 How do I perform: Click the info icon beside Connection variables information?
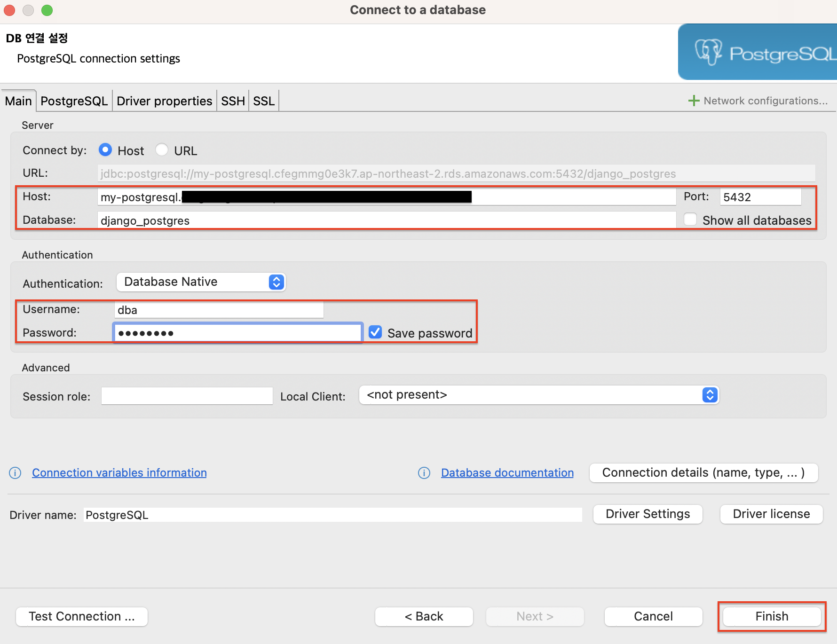tap(15, 473)
